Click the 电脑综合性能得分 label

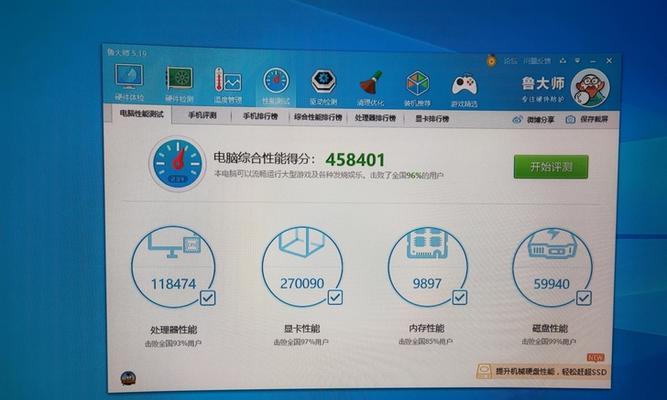(264, 159)
